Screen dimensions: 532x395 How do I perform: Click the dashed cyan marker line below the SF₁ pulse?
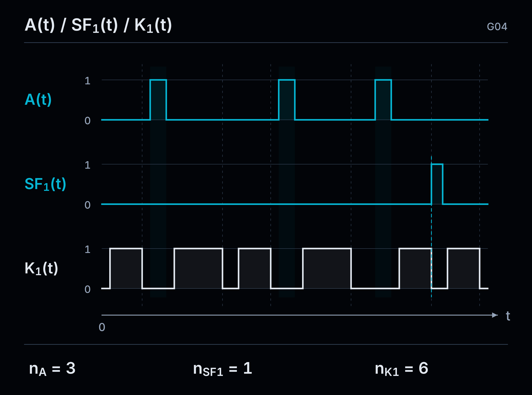pyautogui.click(x=431, y=251)
